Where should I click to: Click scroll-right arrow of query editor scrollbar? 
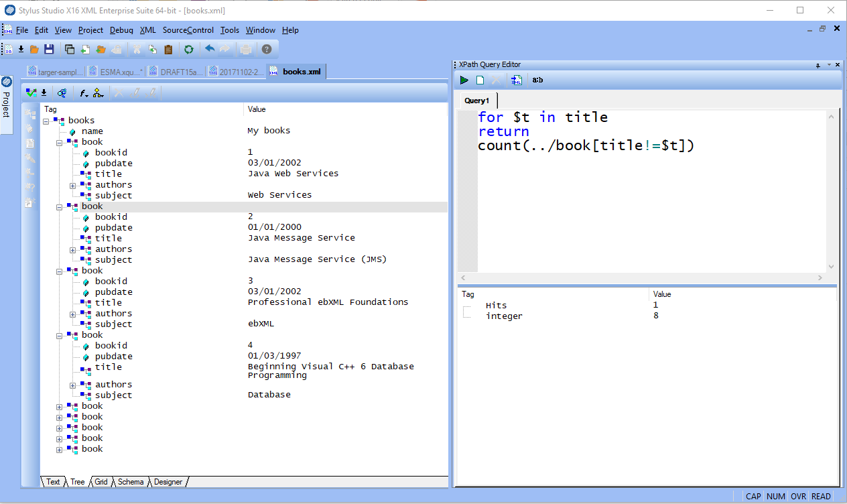coord(820,278)
